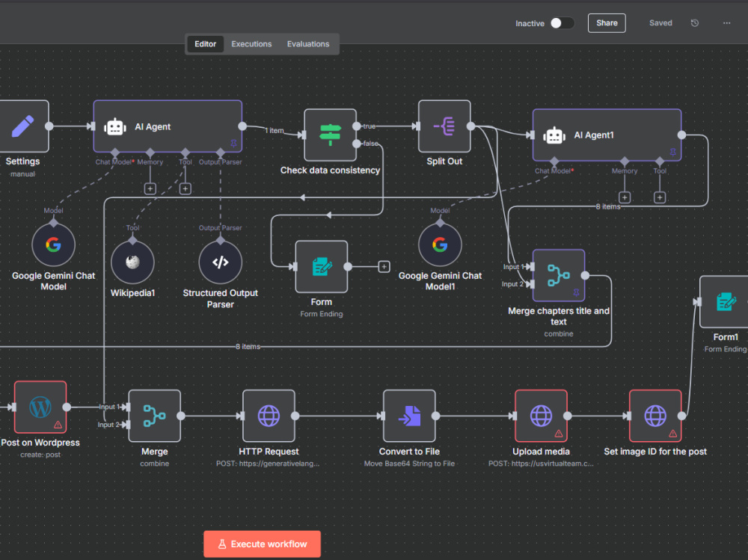Open workflow history clock icon
The height and width of the screenshot is (560, 748).
(x=695, y=23)
